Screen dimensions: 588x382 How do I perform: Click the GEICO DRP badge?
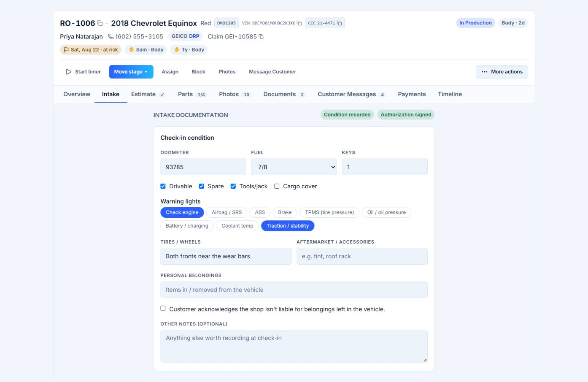pos(185,36)
